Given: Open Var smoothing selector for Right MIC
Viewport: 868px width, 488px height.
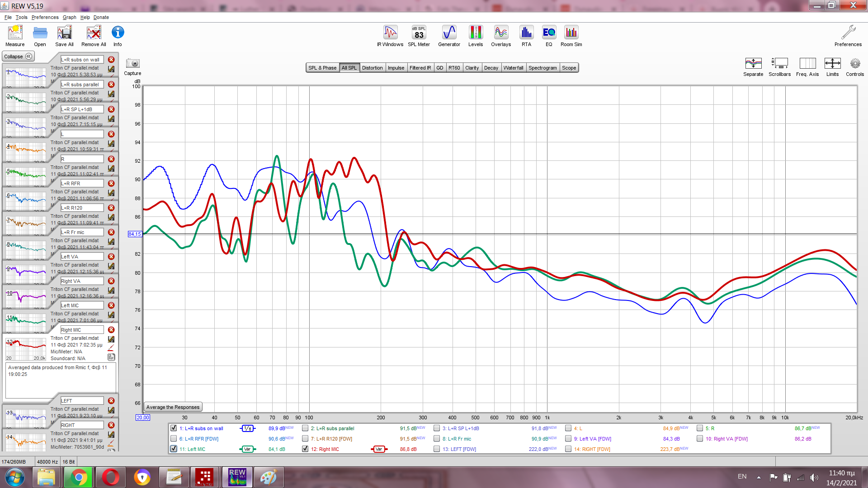Looking at the screenshot, I should pos(379,449).
